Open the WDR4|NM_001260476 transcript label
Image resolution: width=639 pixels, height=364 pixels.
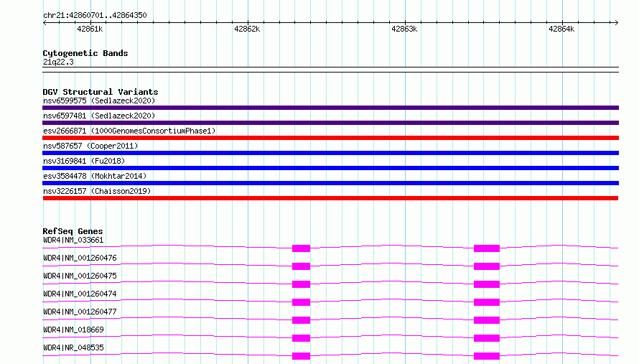80,258
